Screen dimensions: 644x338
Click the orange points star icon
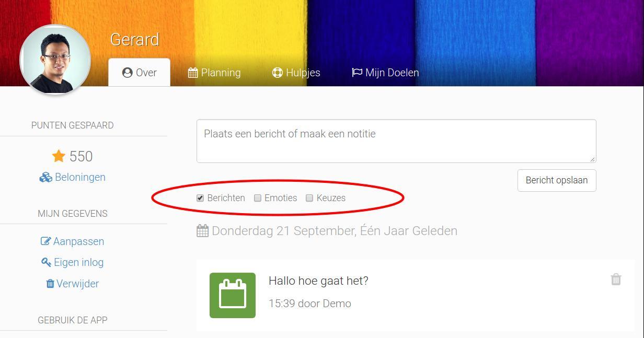pyautogui.click(x=59, y=156)
